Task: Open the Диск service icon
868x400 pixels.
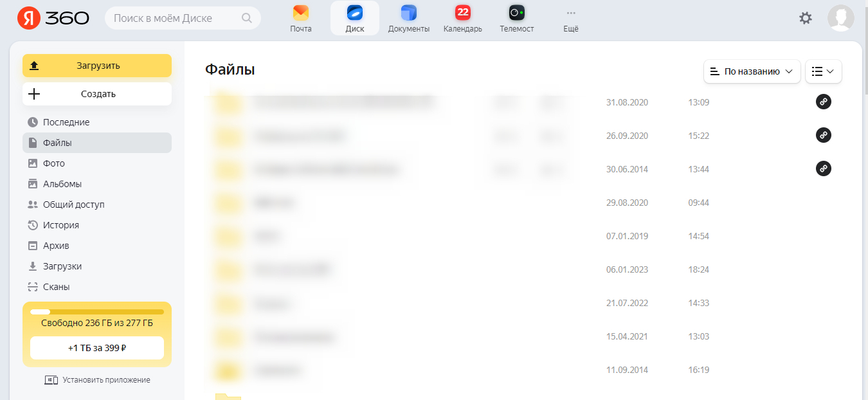Action: [x=355, y=19]
